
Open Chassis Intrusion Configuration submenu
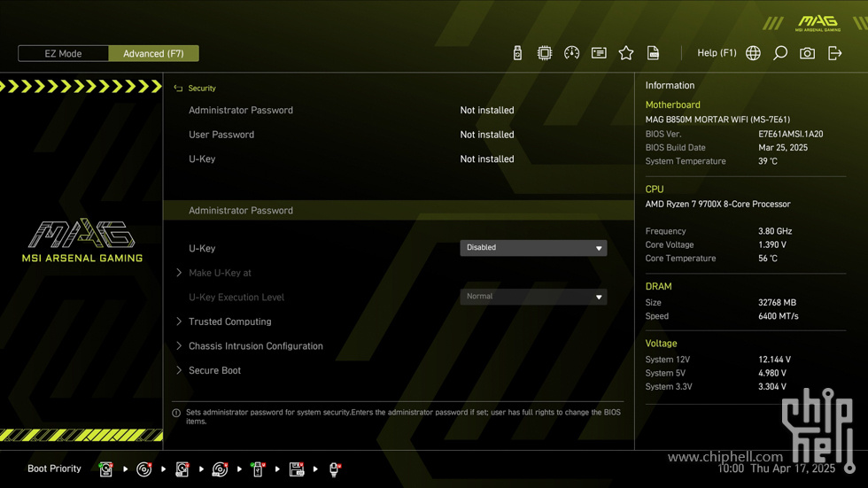tap(256, 345)
